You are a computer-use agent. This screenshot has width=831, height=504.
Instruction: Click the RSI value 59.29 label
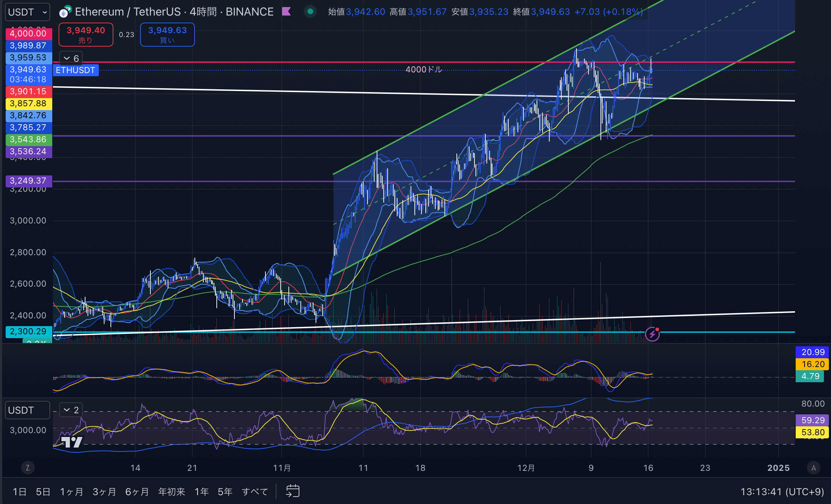(x=812, y=420)
